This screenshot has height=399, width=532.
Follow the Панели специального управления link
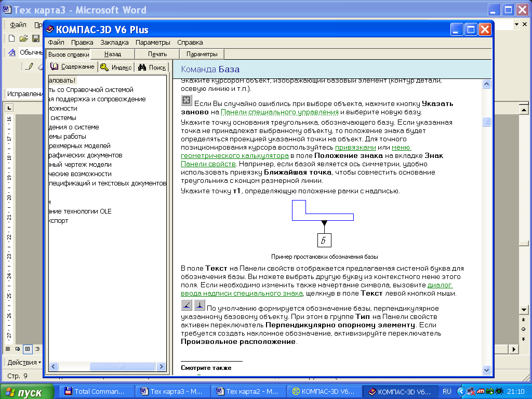click(x=280, y=112)
